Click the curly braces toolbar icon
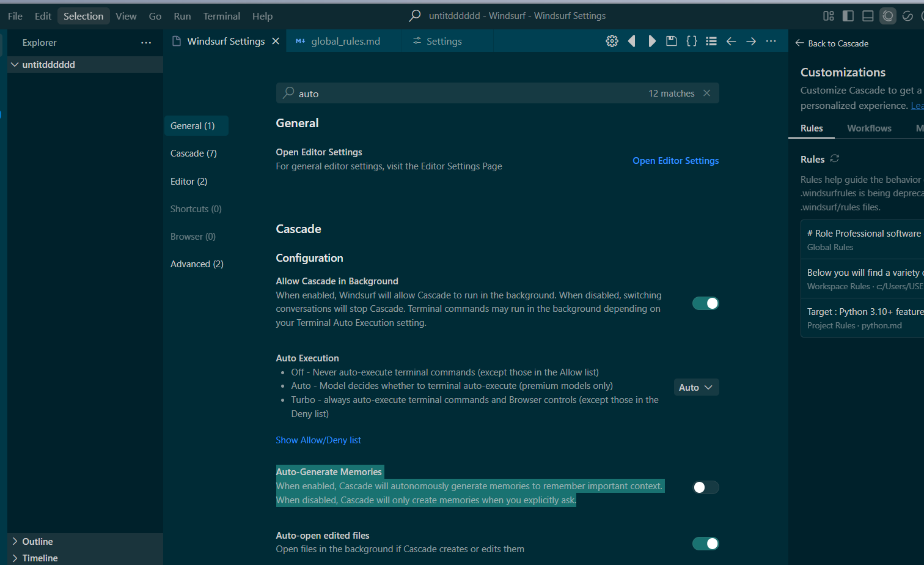 [692, 41]
